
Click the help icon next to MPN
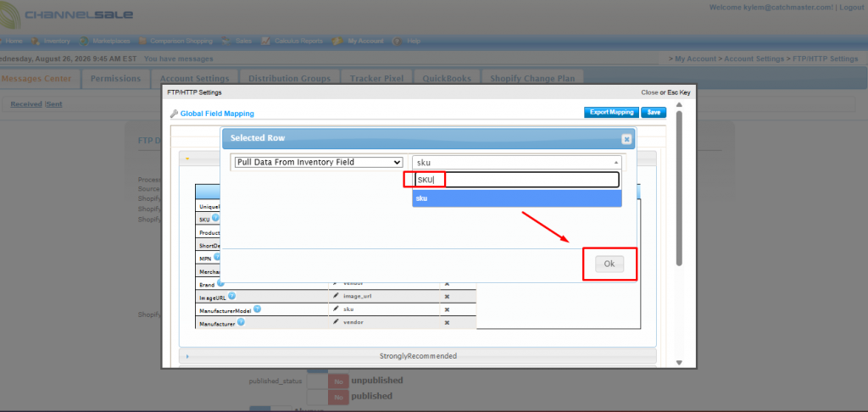coord(217,256)
